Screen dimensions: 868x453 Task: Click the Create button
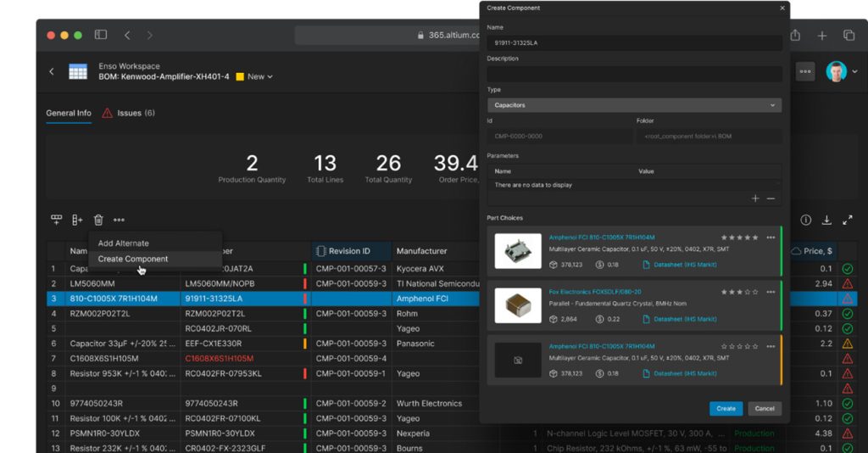[726, 409]
